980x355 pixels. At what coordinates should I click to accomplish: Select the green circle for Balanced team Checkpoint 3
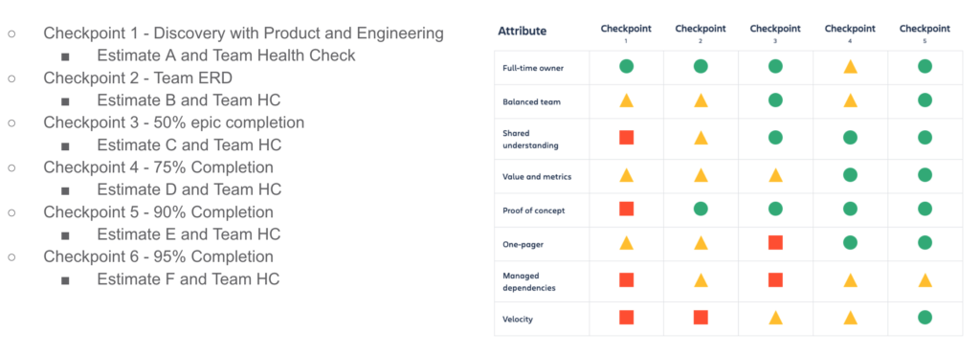pyautogui.click(x=775, y=100)
